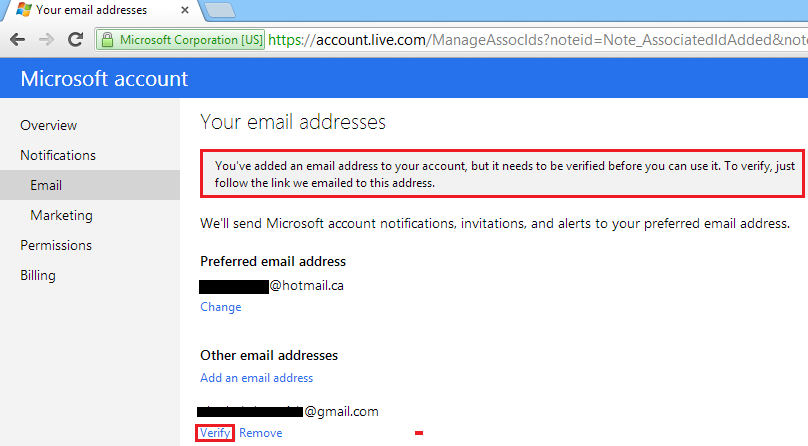
Task: Select Notifications in the left navigation
Action: [58, 155]
